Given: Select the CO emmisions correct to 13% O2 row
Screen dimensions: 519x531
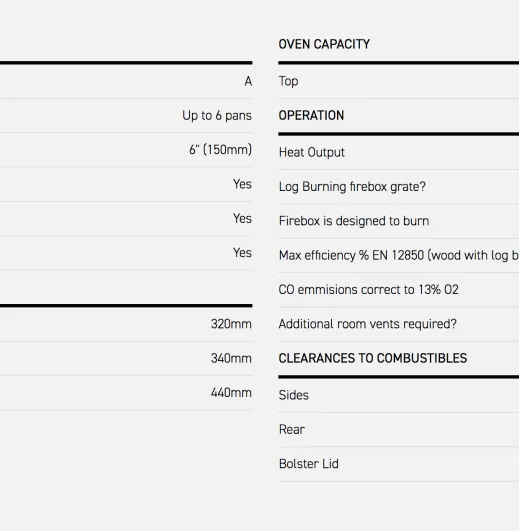Looking at the screenshot, I should tap(398, 290).
